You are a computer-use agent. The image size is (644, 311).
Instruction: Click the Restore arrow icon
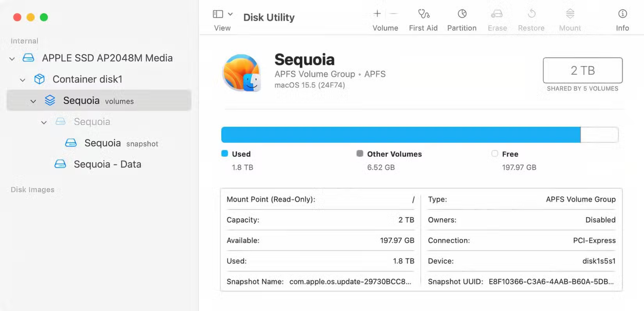pyautogui.click(x=531, y=14)
